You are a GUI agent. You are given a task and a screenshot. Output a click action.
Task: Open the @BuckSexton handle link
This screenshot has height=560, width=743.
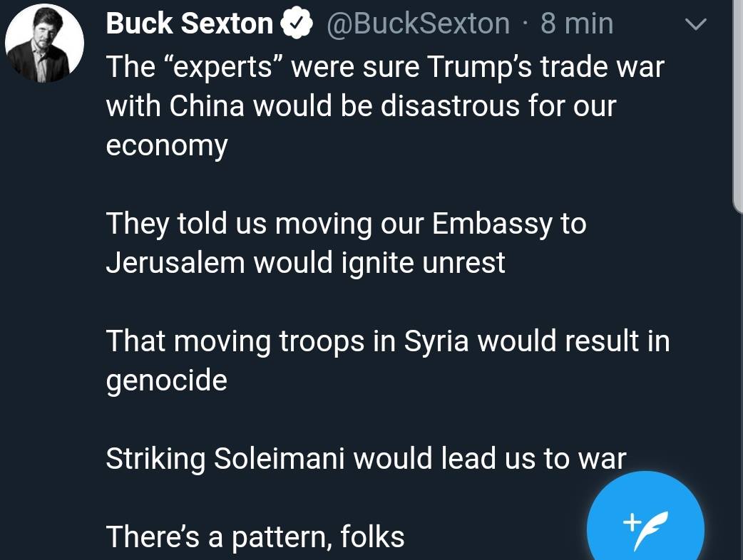pos(418,24)
